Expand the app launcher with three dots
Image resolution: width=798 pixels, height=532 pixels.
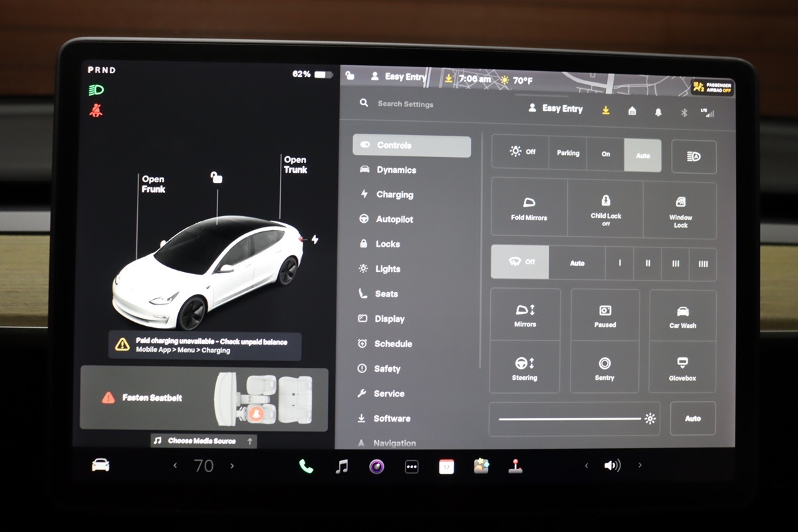click(x=412, y=465)
